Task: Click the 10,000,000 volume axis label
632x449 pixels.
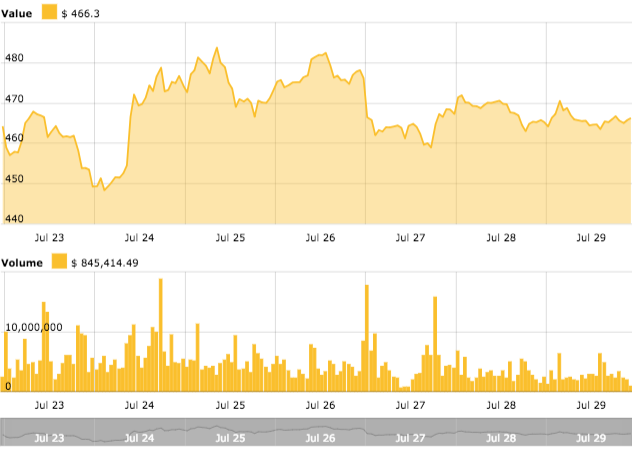Action: [x=35, y=327]
